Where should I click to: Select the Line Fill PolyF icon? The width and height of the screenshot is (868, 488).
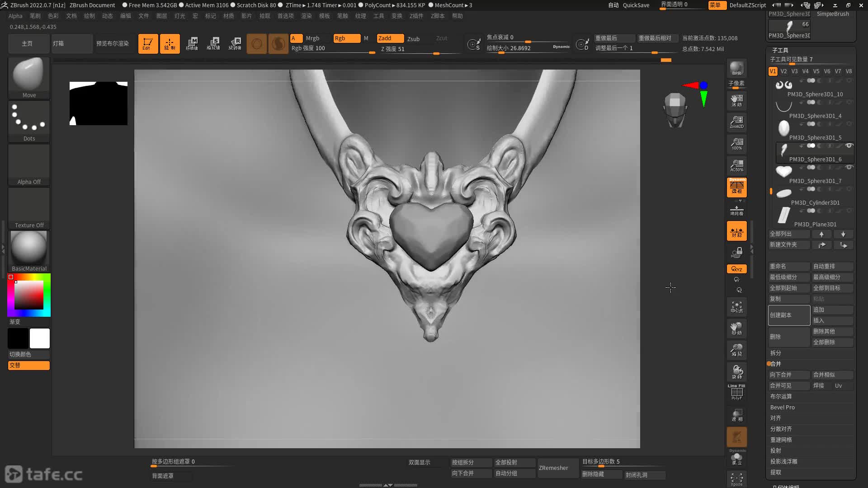tap(736, 392)
